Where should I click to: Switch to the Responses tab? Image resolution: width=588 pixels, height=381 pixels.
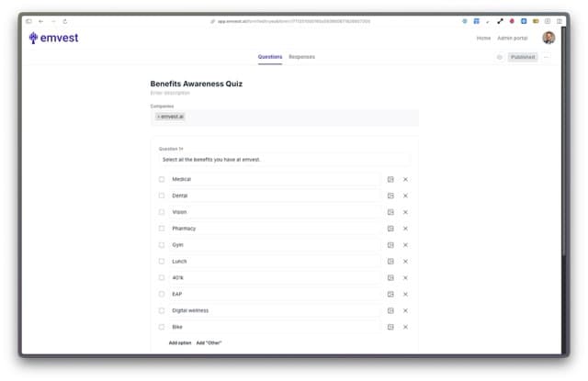coord(302,57)
